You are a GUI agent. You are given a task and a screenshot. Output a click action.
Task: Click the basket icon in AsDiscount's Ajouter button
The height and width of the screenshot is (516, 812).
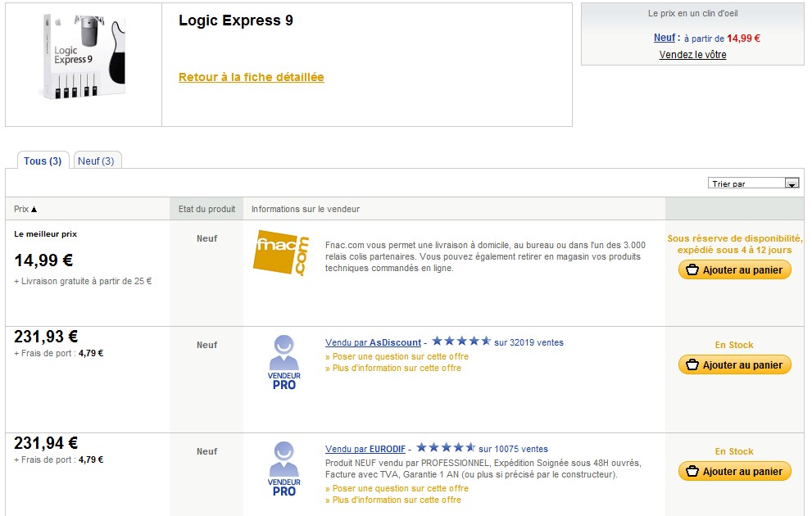(x=692, y=364)
